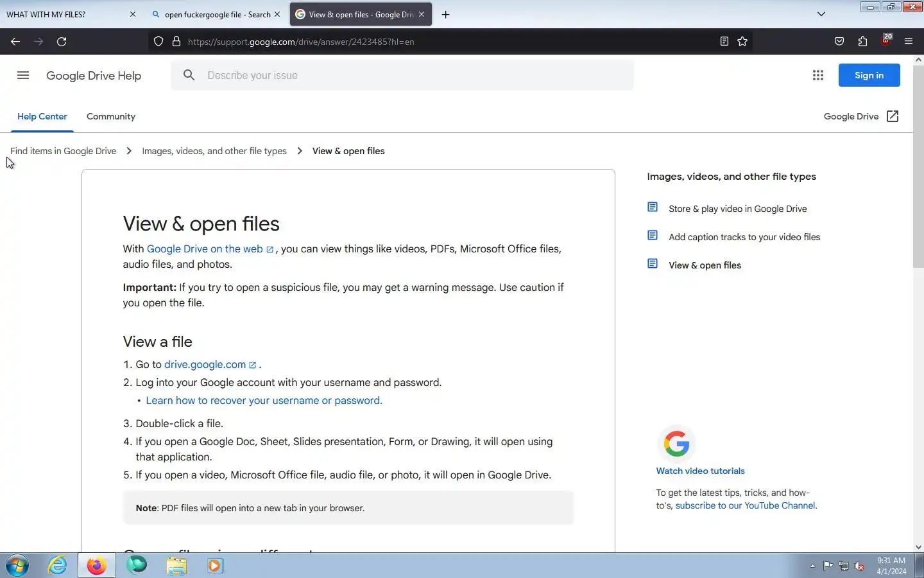Open the extensions puzzle icon
Screen dimensions: 924x578
pyautogui.click(x=862, y=42)
